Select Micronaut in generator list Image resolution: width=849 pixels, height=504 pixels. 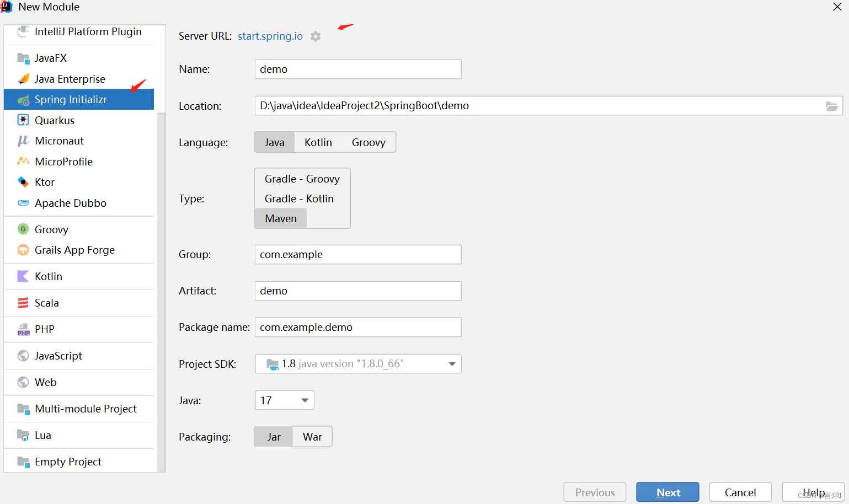coord(79,141)
